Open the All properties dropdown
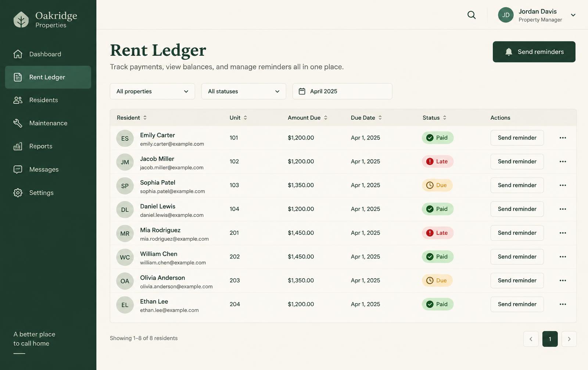Image resolution: width=588 pixels, height=370 pixels. (152, 91)
